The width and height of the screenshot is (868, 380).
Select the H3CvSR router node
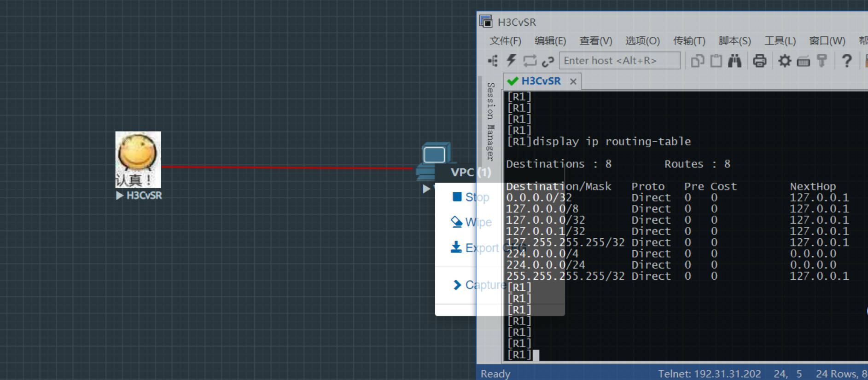click(x=138, y=160)
